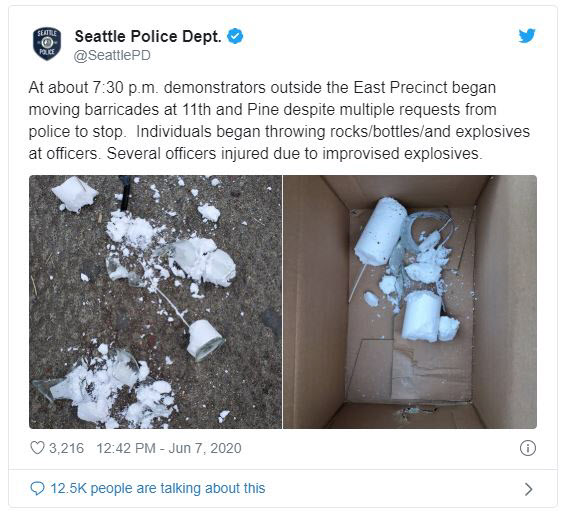Viewport: 566px width, 513px height.
Task: Click the white cylinder in the box photo
Action: point(380,231)
